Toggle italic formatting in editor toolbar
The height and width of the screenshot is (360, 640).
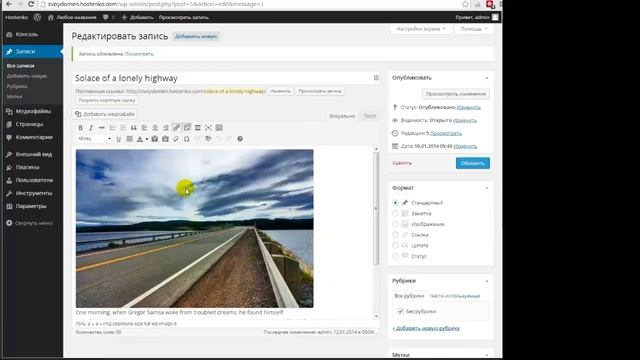tap(91, 128)
